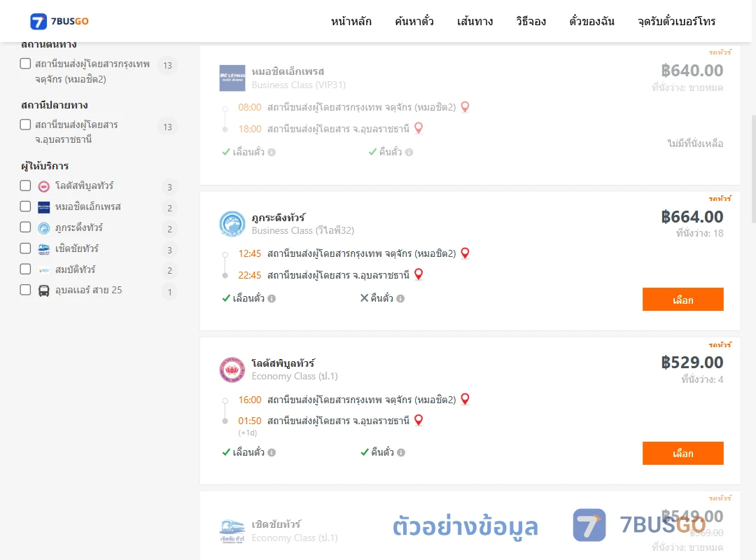
Task: Click สมบัติทัวร์ logo in filter list
Action: tap(44, 270)
